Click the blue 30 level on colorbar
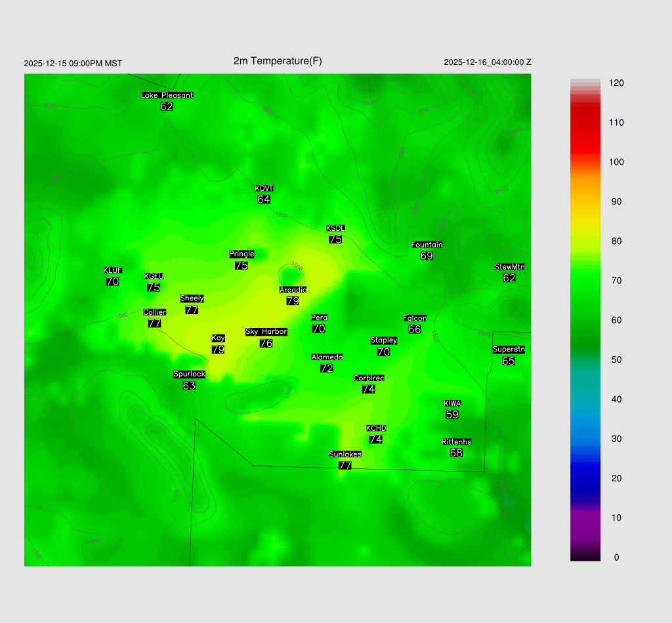The image size is (672, 623). 585,438
